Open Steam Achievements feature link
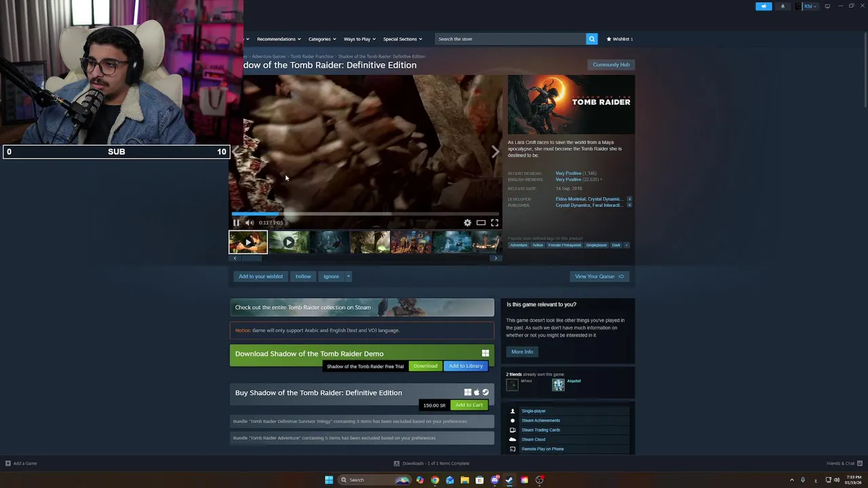Image resolution: width=868 pixels, height=488 pixels. coord(540,420)
